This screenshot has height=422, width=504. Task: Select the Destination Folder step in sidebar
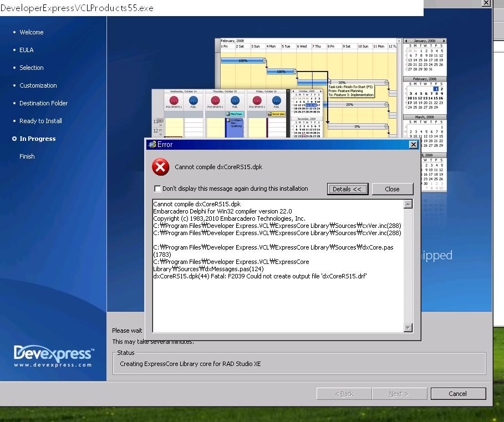pos(43,103)
